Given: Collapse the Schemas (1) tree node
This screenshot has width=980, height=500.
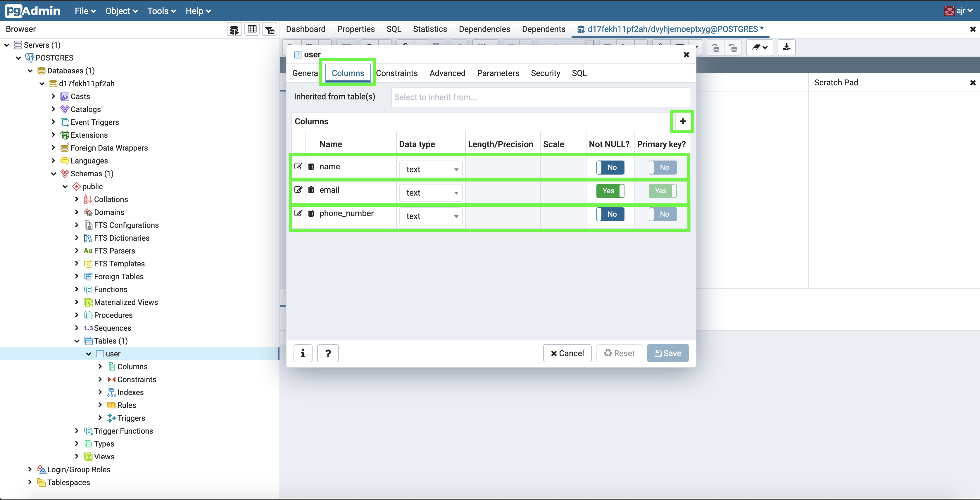Looking at the screenshot, I should point(54,174).
